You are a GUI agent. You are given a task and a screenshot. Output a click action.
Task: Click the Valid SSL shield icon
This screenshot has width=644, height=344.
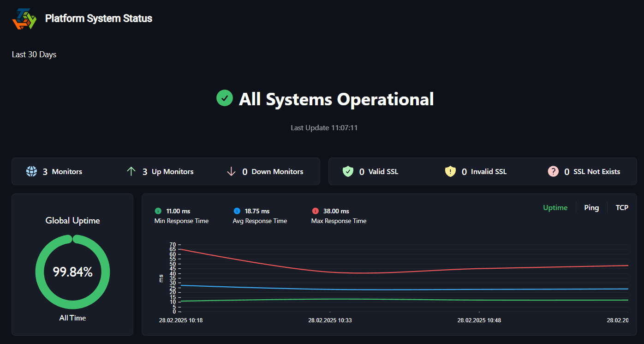(x=348, y=172)
